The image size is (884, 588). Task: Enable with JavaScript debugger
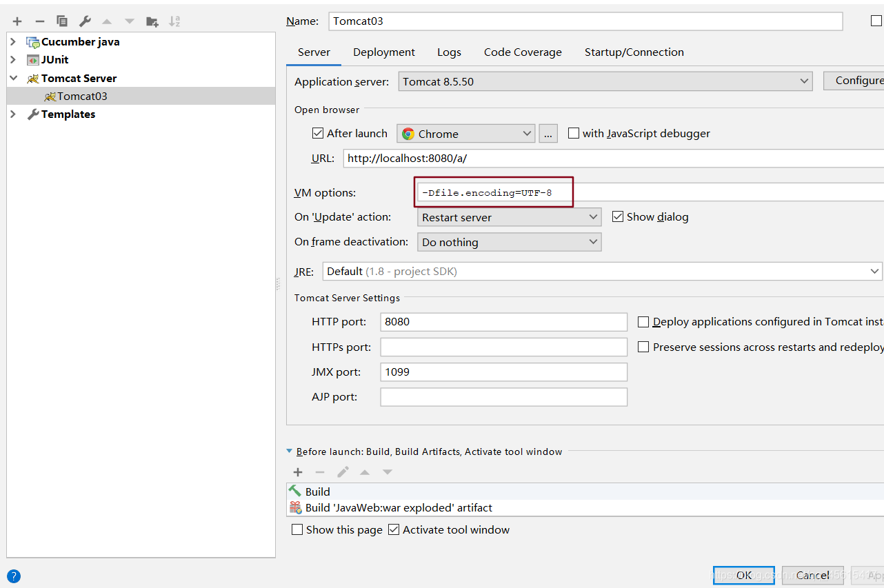[574, 133]
